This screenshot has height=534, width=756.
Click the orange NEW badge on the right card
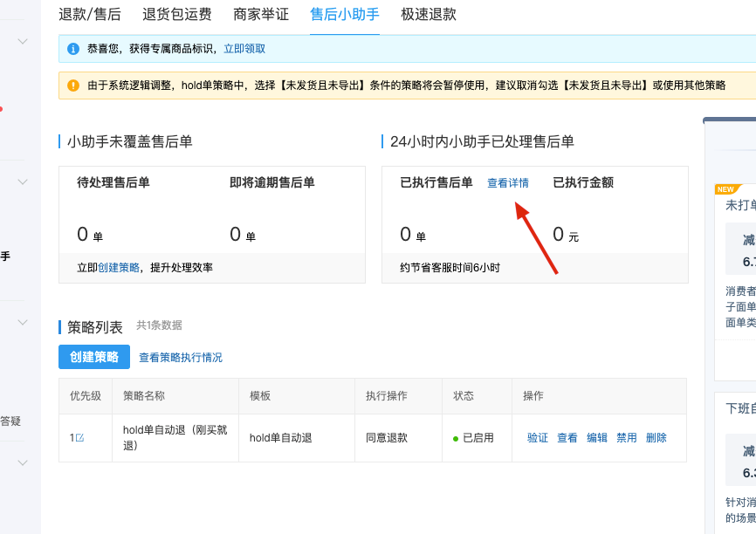pos(725,189)
